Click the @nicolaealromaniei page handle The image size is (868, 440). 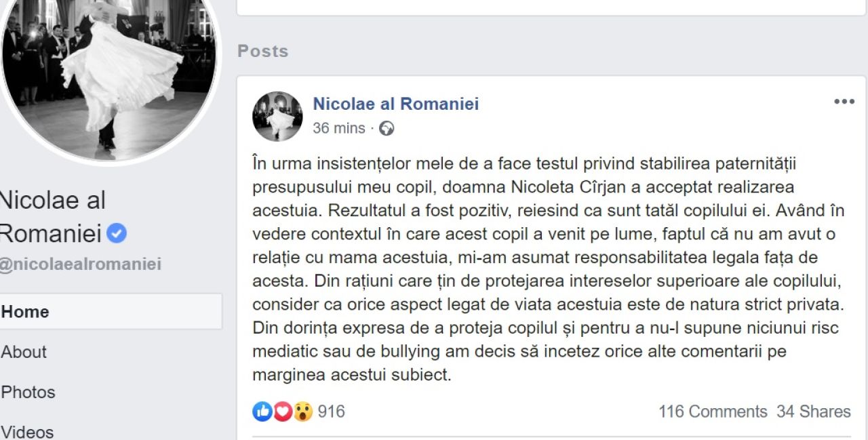click(80, 264)
